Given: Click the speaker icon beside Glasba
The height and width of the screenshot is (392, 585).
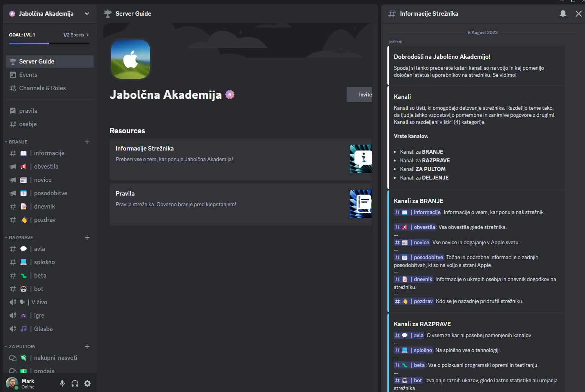Looking at the screenshot, I should [13, 329].
